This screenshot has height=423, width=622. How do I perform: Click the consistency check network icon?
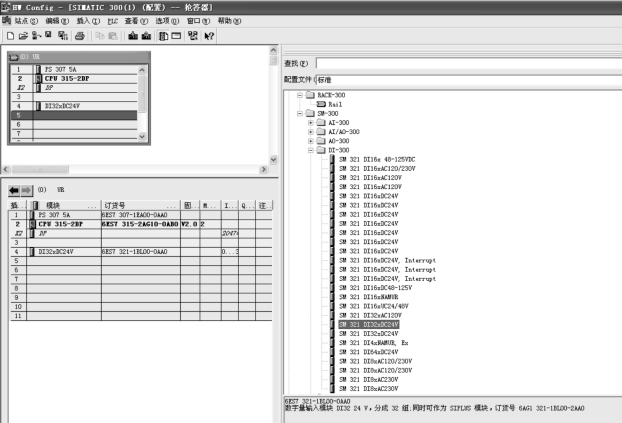click(x=193, y=36)
